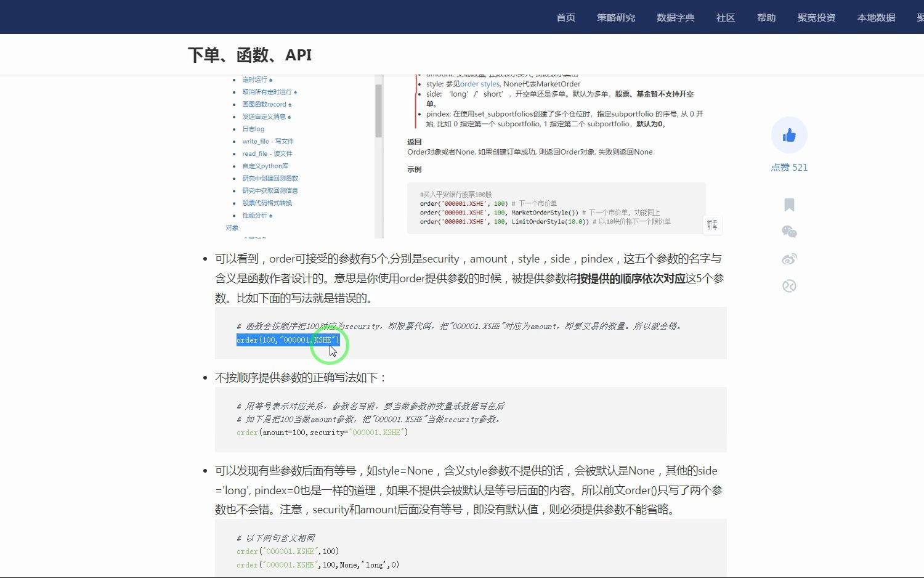
Task: Click the comment #买入平安银行股票100股
Action: 456,194
